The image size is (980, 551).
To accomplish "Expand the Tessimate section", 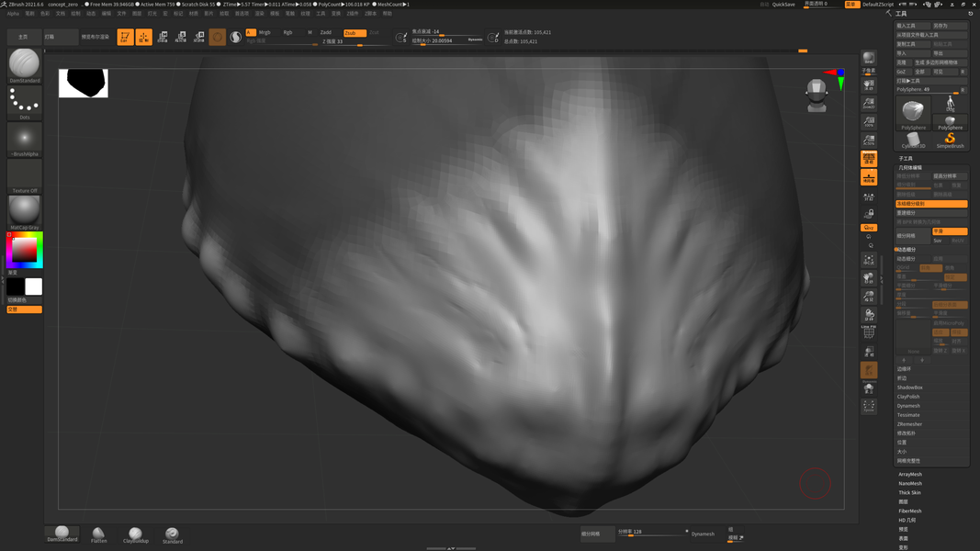I will (908, 415).
